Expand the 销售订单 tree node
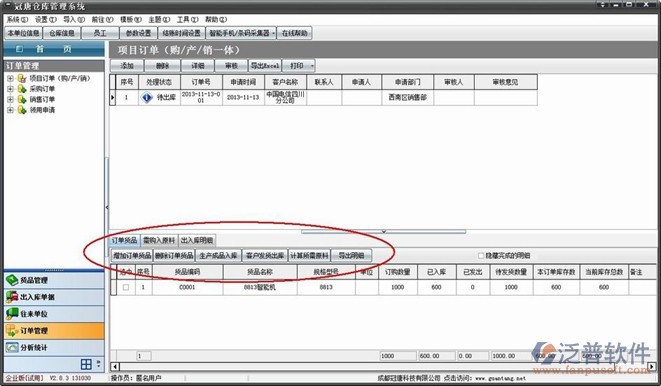This screenshot has width=661, height=386. point(10,99)
